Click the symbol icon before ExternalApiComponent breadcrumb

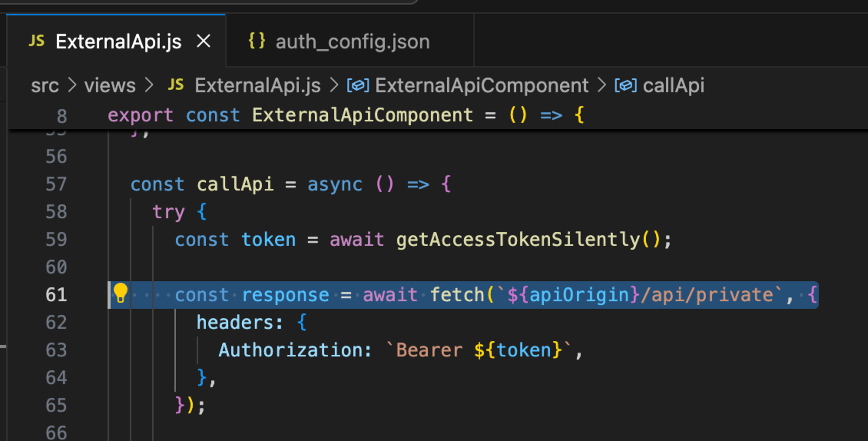pos(358,86)
